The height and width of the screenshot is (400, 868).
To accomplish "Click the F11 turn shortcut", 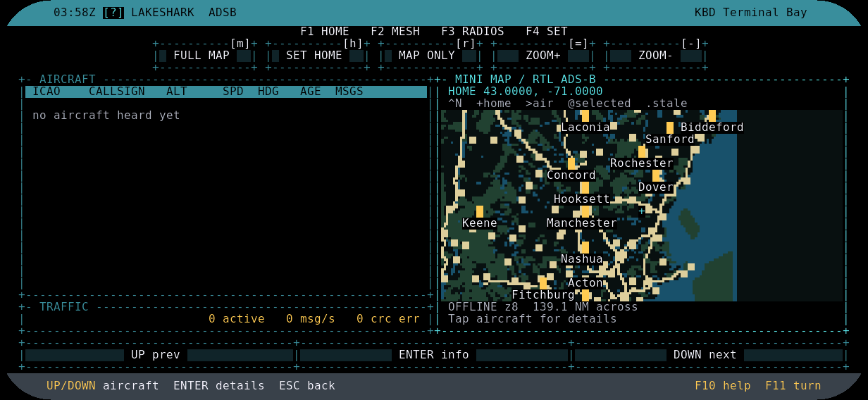I will click(x=793, y=385).
